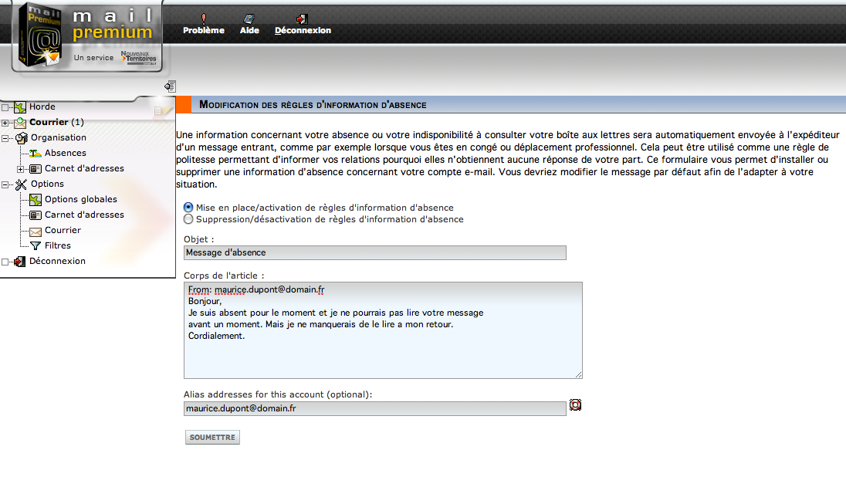Image resolution: width=846 pixels, height=504 pixels.
Task: Click Déconnexion in the sidebar tree
Action: (x=56, y=261)
